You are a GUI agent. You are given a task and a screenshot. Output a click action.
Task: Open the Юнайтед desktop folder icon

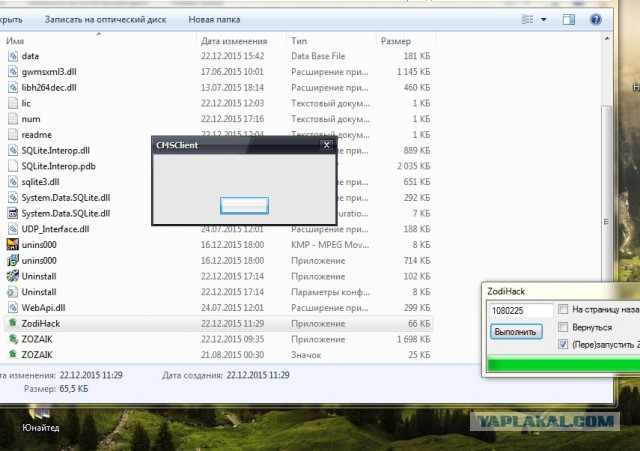40,408
